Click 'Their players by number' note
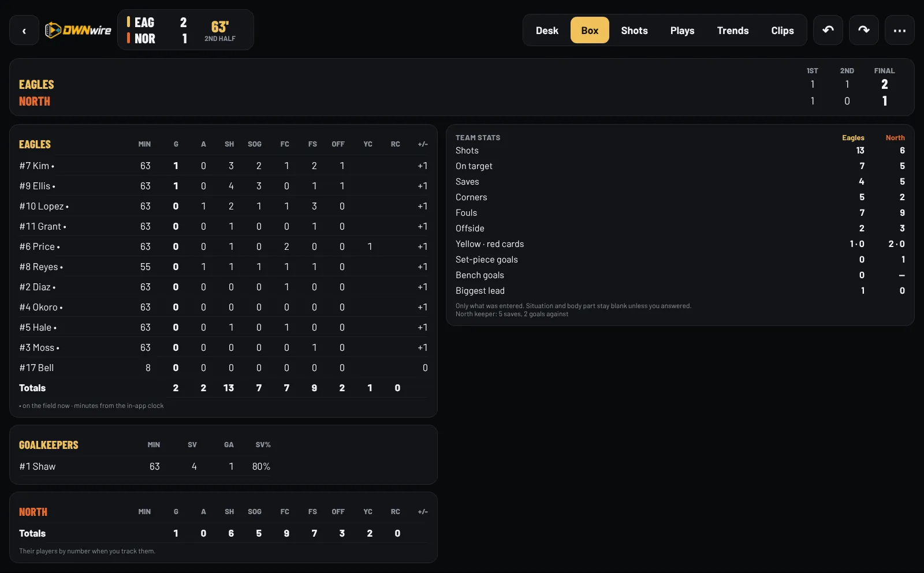Screen dimensions: 924x573 click(87, 551)
